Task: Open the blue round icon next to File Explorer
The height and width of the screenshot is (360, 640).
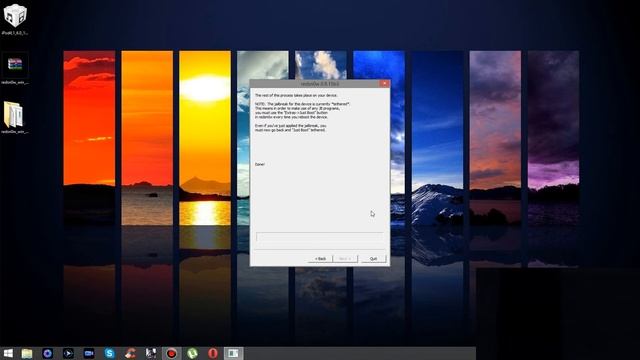Action: [47, 353]
